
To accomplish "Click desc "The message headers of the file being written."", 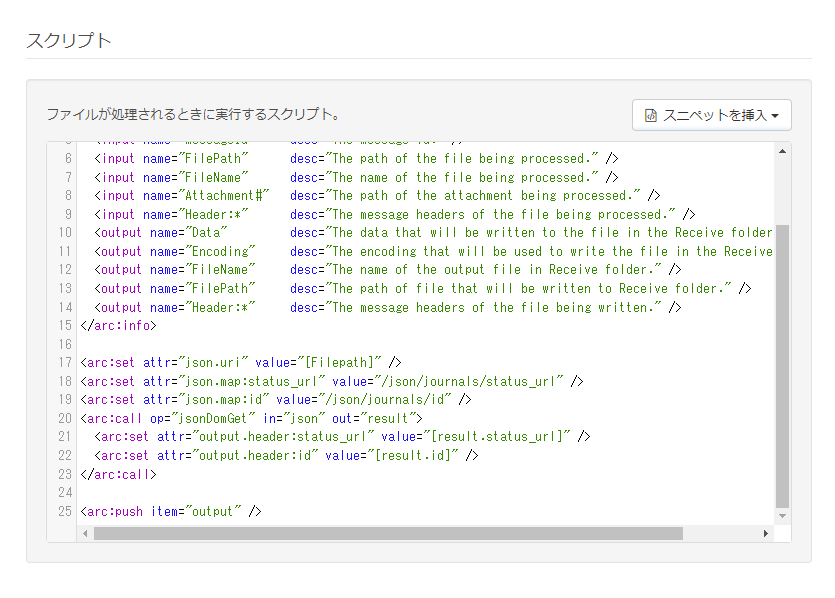I will tap(476, 307).
